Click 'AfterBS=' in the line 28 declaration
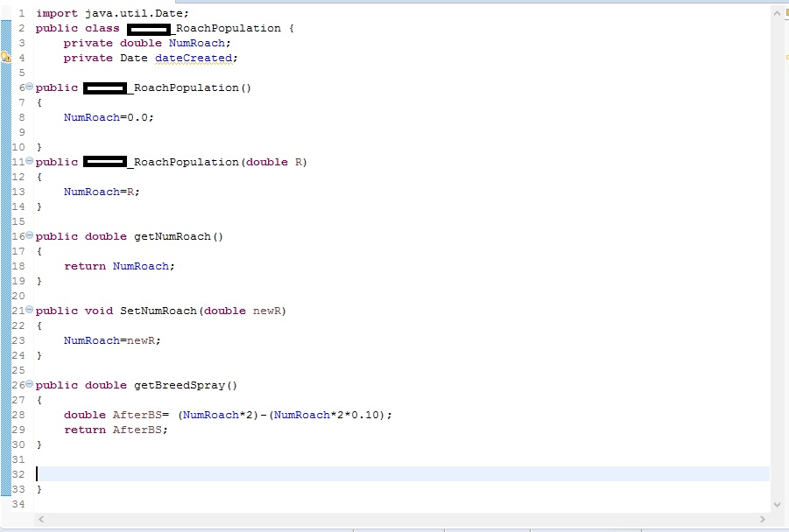The image size is (789, 532). click(140, 416)
